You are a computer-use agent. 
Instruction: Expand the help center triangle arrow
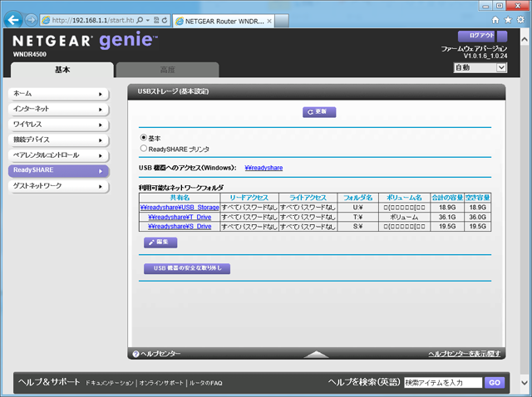pyautogui.click(x=317, y=355)
